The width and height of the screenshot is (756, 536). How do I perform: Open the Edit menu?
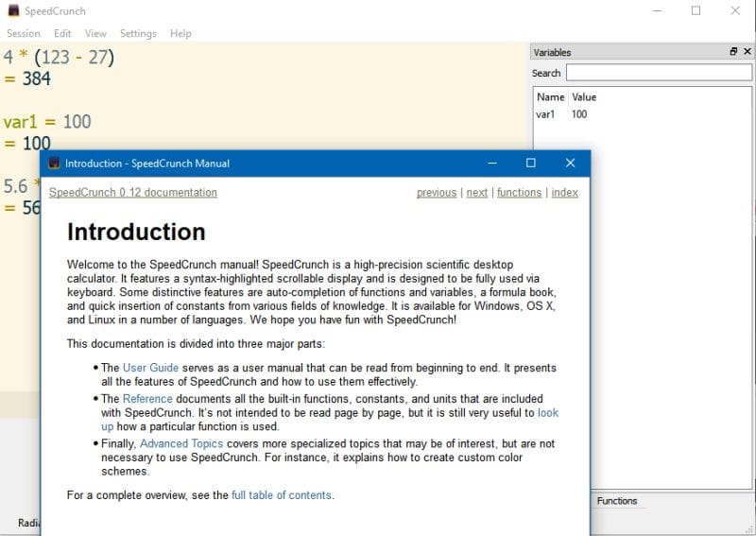click(62, 33)
